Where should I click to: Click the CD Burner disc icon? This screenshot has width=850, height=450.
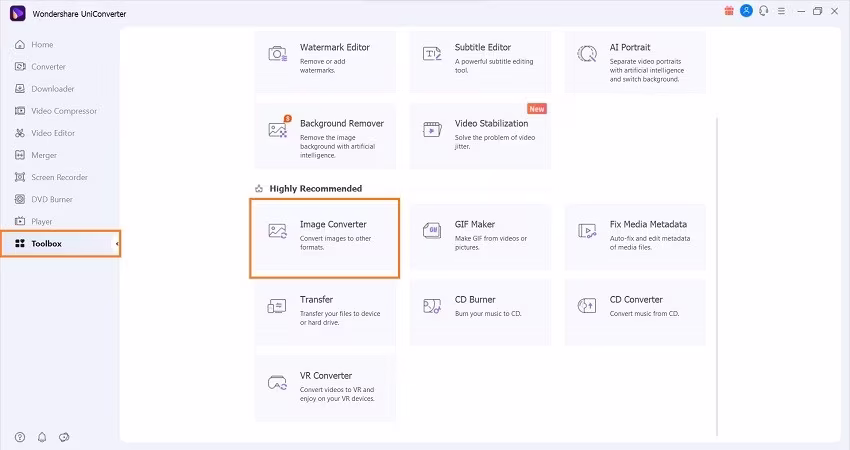coord(432,306)
